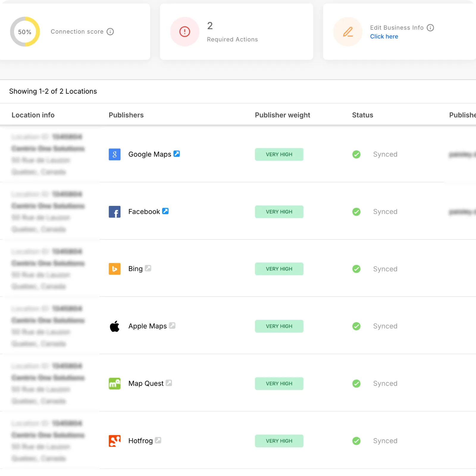Image resolution: width=476 pixels, height=476 pixels.
Task: Click the Required Actions alert icon
Action: [184, 32]
